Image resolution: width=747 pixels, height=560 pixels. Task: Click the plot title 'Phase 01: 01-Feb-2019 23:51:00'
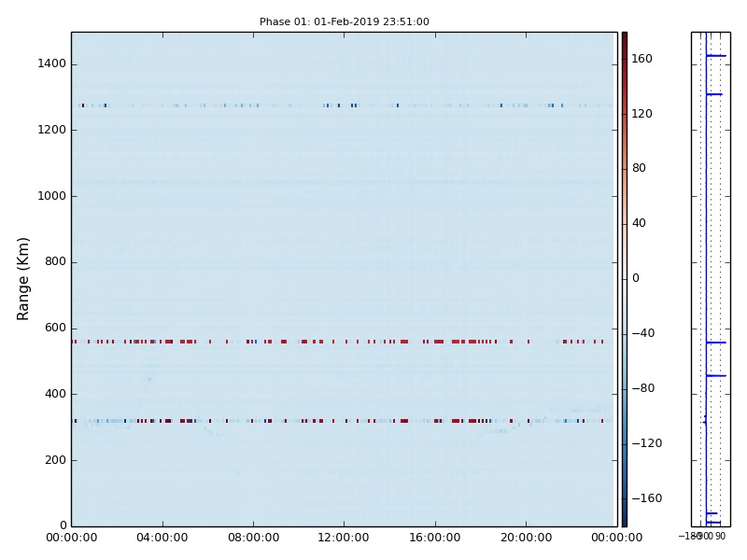(x=344, y=21)
